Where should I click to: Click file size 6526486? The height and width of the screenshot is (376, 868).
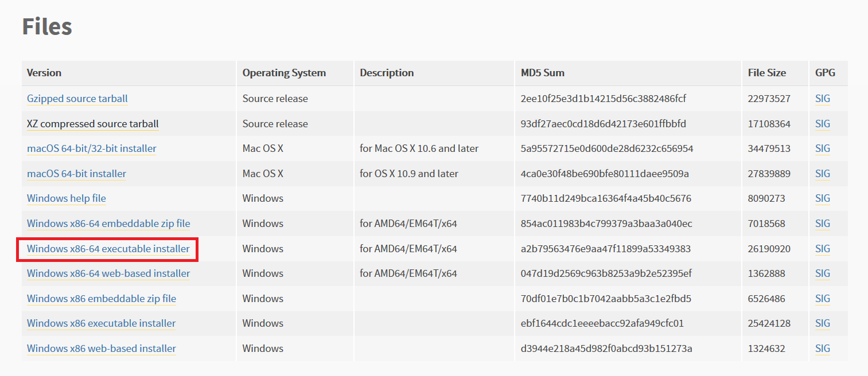(x=766, y=299)
